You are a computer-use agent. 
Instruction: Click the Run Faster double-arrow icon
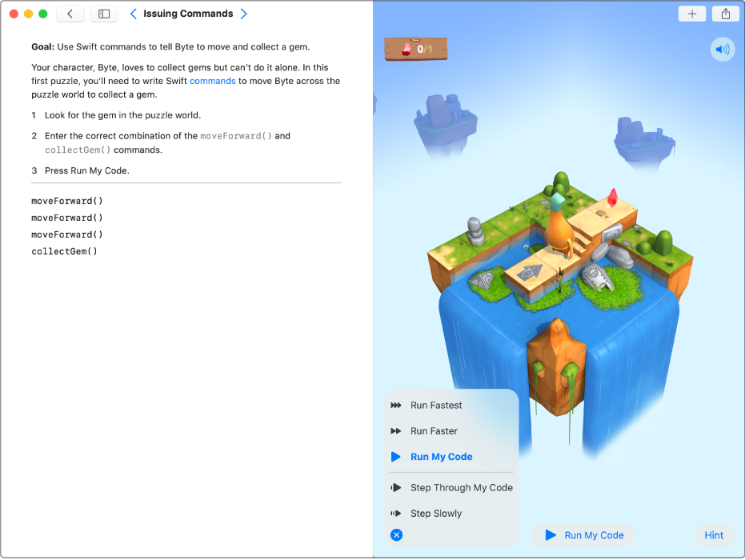coord(396,431)
